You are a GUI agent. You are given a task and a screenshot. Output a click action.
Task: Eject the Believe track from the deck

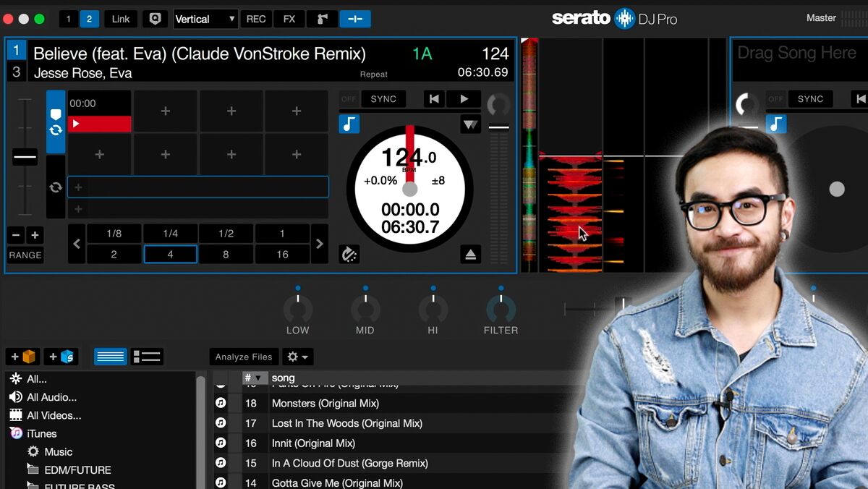470,254
